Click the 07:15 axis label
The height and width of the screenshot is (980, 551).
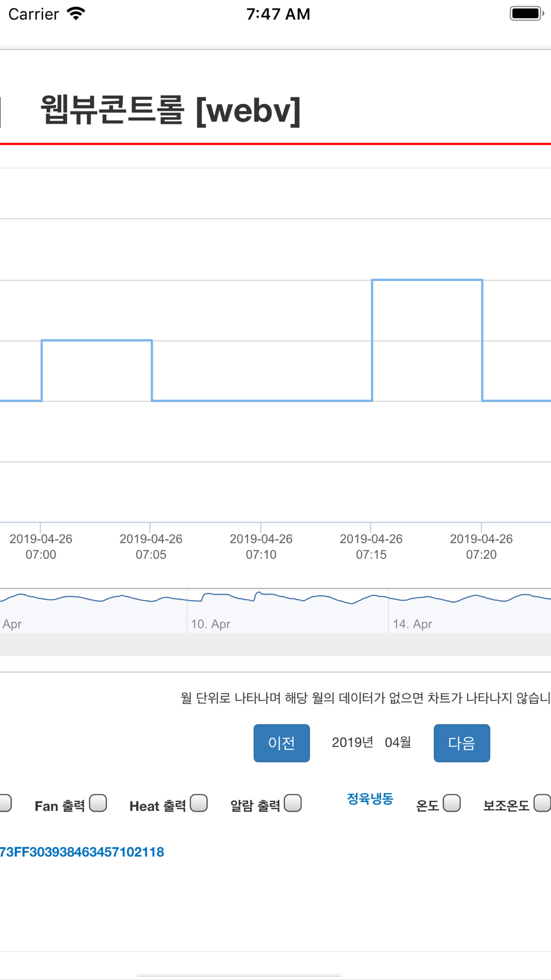371,547
